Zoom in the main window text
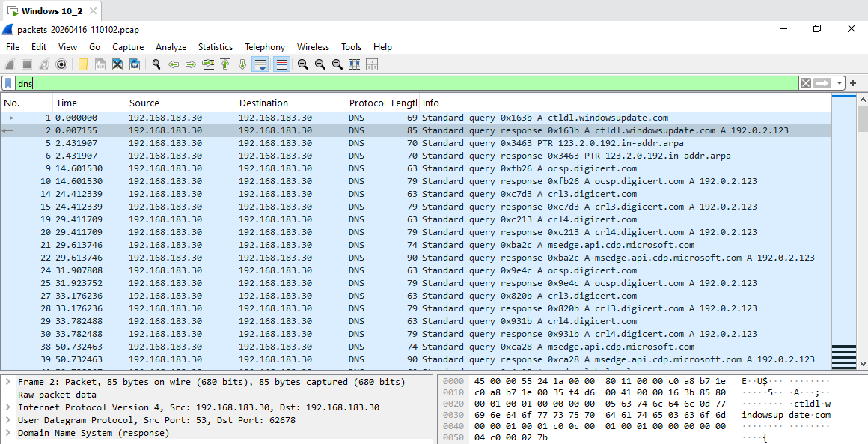The width and height of the screenshot is (868, 444). pos(303,65)
